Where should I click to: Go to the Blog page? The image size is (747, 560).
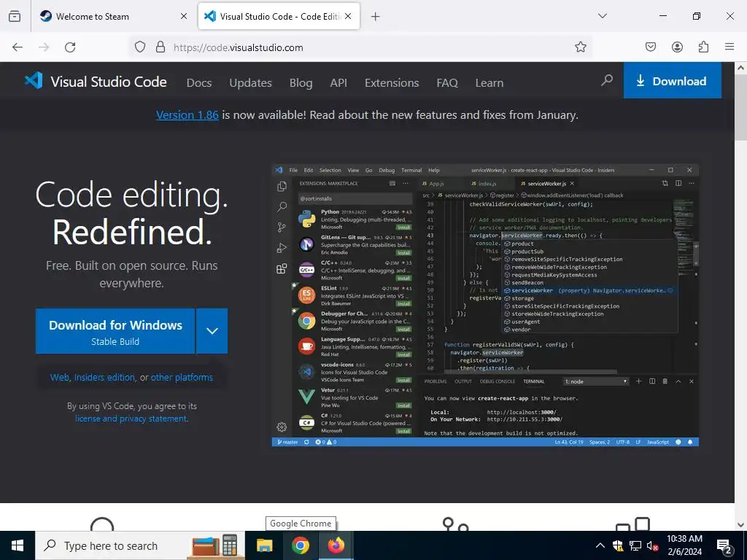pyautogui.click(x=301, y=83)
